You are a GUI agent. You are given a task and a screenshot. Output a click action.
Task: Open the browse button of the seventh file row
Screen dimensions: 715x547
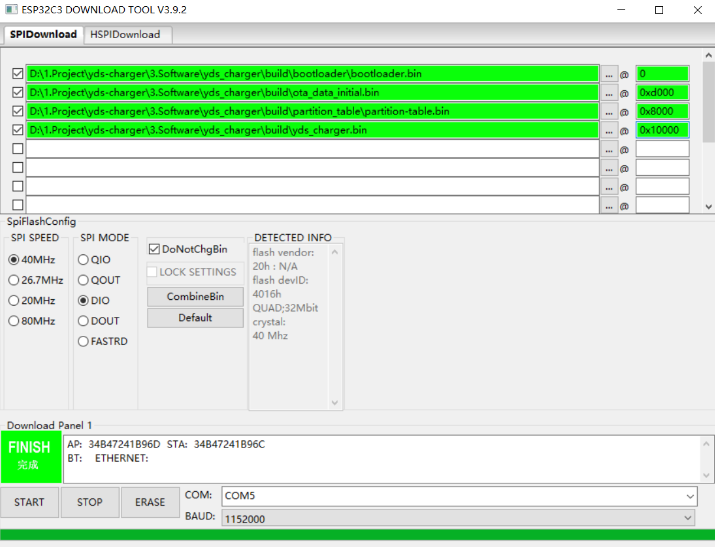click(x=609, y=186)
